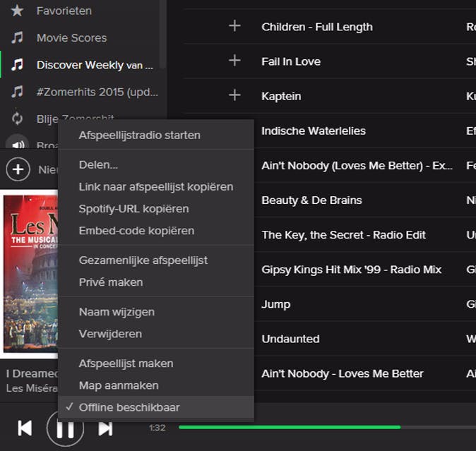Select Ain't Nobody - Loves Me Better track
This screenshot has height=451, width=476.
pos(343,373)
